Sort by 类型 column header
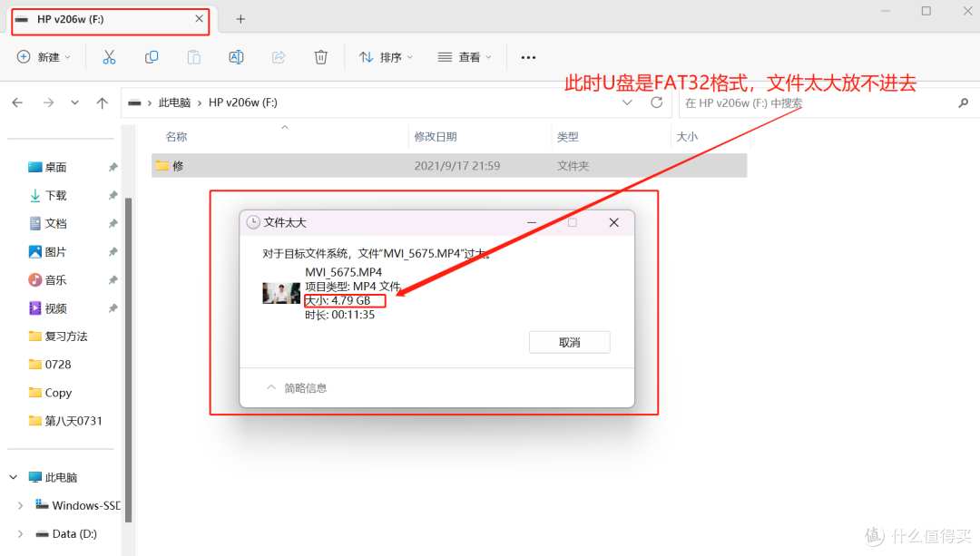The height and width of the screenshot is (556, 980). (567, 137)
